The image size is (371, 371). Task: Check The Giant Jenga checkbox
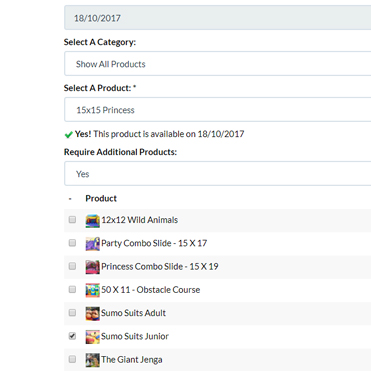click(x=72, y=359)
